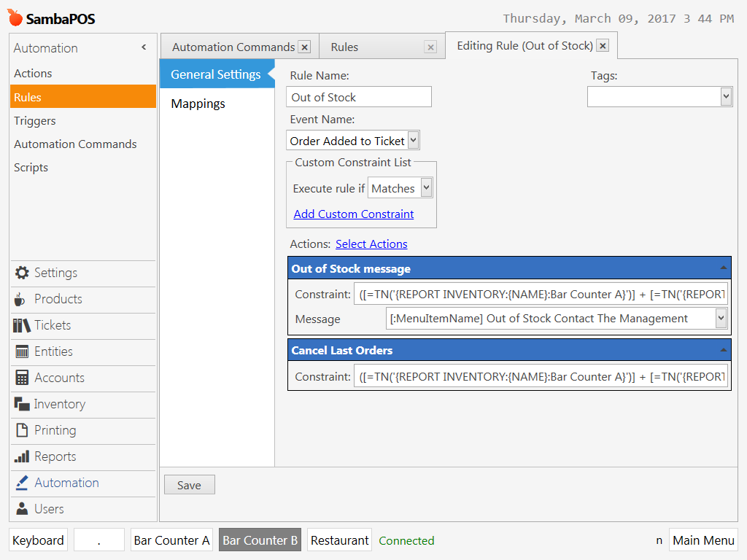Select the Mappings section
The width and height of the screenshot is (747, 560).
click(x=198, y=104)
